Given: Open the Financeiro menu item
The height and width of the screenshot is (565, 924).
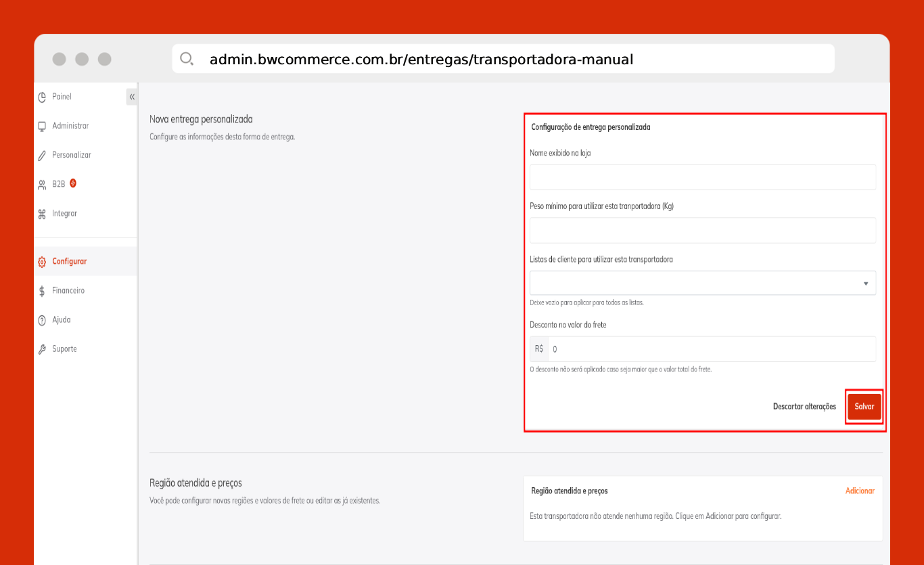Looking at the screenshot, I should (68, 290).
